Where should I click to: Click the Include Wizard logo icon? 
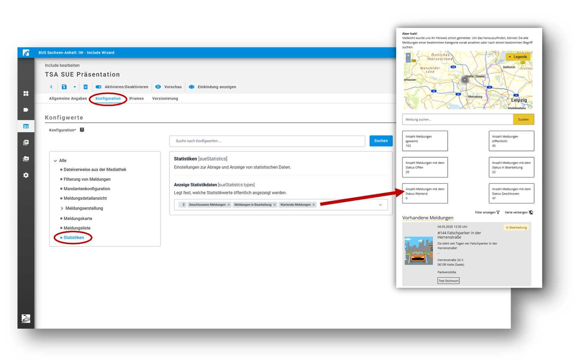point(26,53)
